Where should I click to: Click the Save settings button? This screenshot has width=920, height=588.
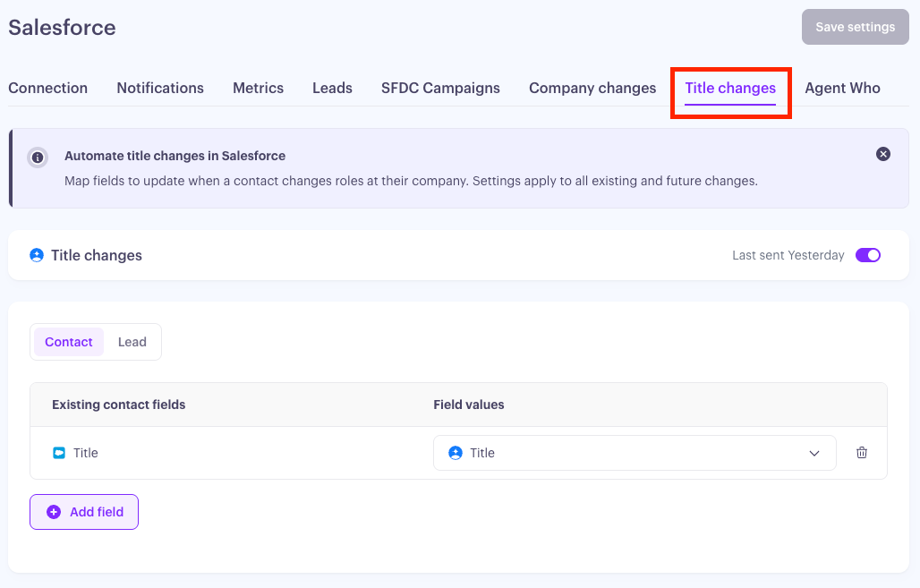pyautogui.click(x=856, y=27)
